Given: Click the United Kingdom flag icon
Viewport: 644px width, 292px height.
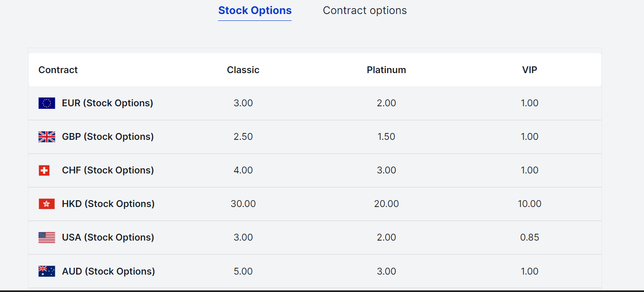Looking at the screenshot, I should pos(47,137).
